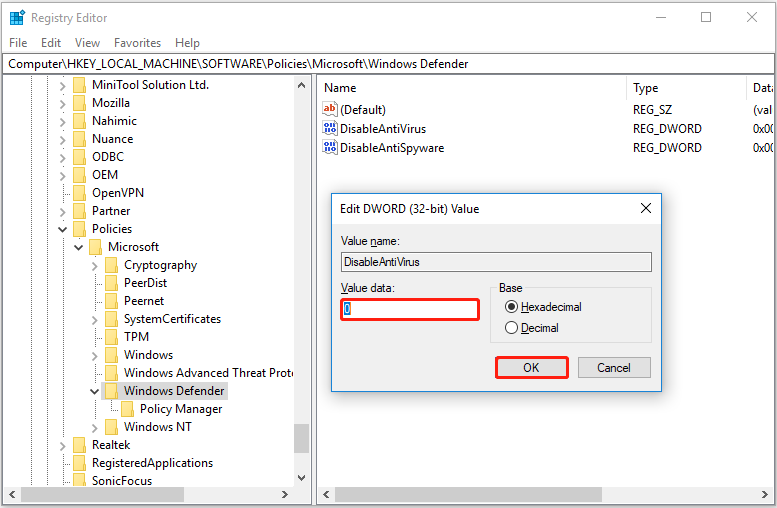Screen dimensions: 777x508
Task: Click the registry path address bar
Action: (x=388, y=64)
